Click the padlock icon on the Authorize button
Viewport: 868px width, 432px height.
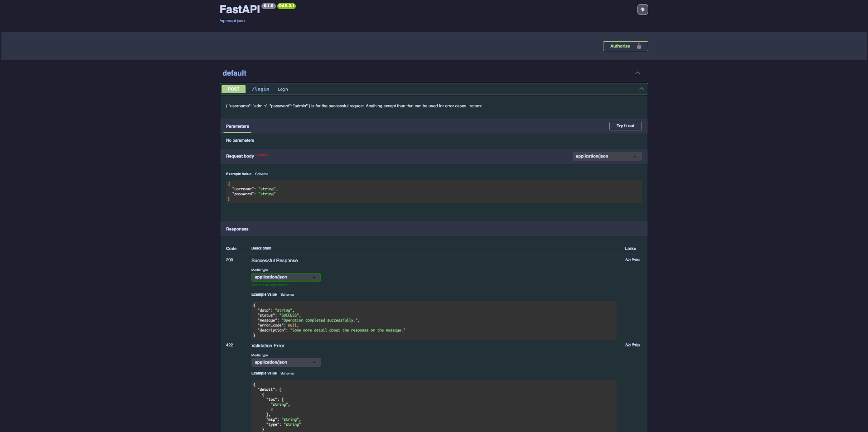pos(639,46)
